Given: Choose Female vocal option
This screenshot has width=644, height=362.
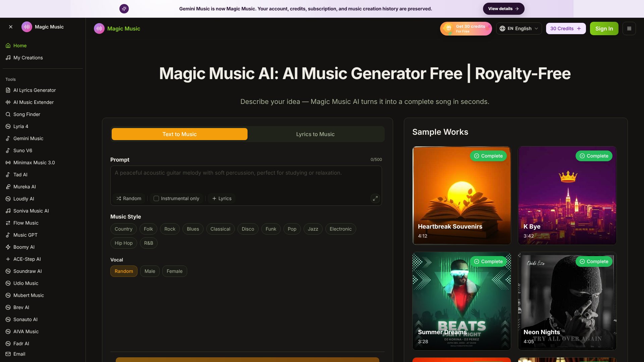Looking at the screenshot, I should coord(175,271).
